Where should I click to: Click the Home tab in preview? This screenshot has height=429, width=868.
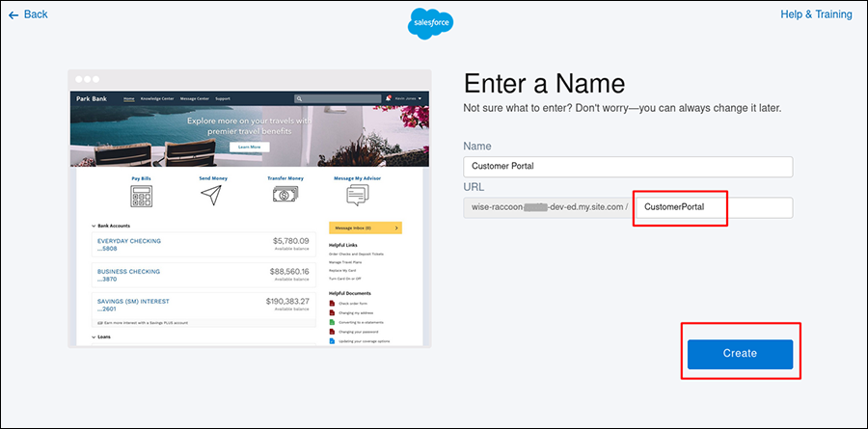[129, 98]
